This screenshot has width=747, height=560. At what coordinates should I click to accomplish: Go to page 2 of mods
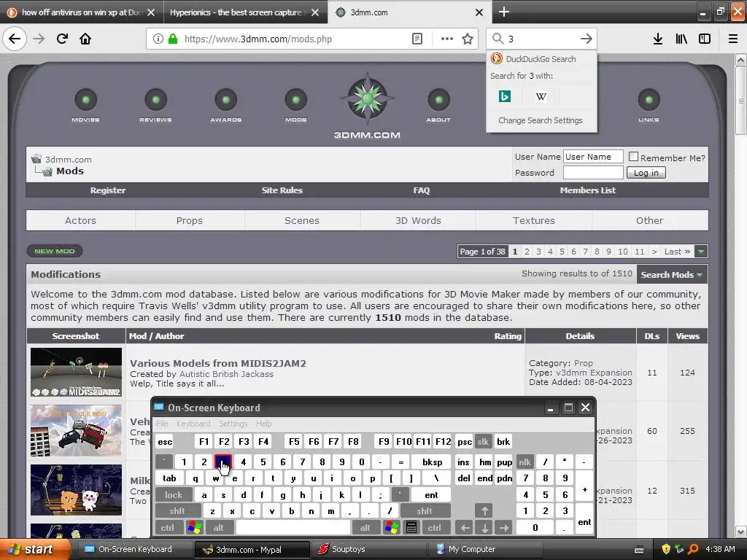coord(527,251)
